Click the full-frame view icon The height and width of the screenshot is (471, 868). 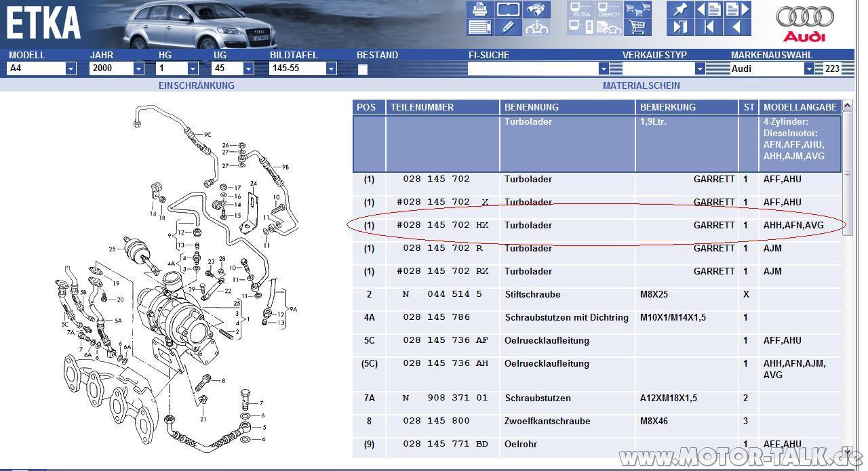(508, 9)
